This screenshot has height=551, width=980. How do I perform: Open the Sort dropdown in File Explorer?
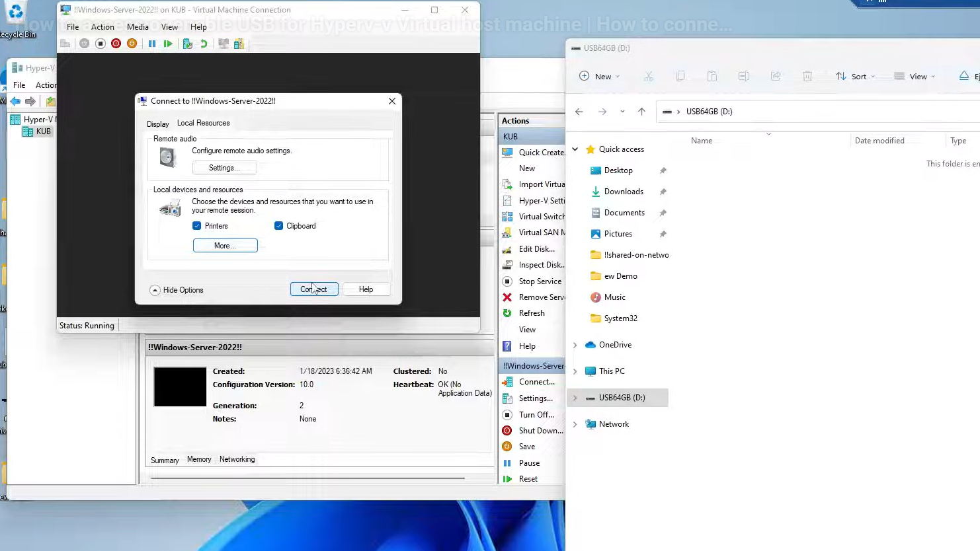pyautogui.click(x=855, y=76)
